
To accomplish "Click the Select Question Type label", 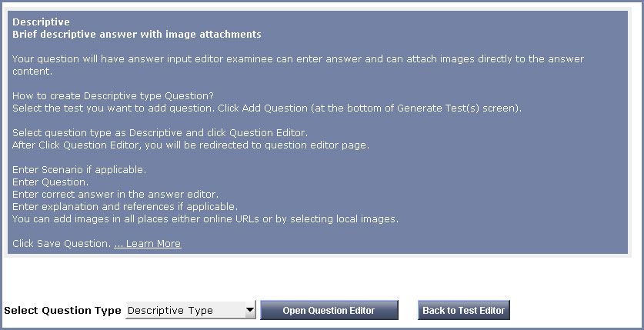I will click(x=62, y=310).
